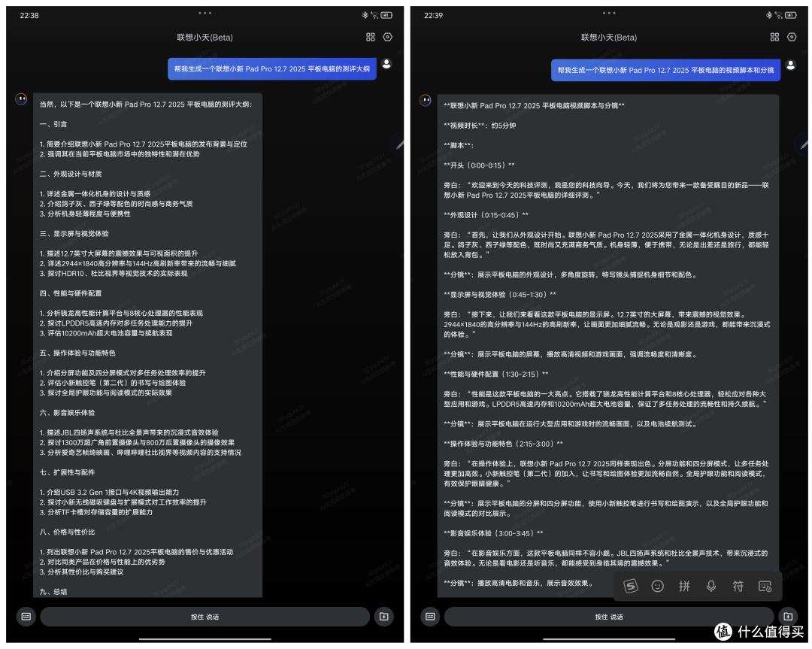Select the heading 五、操作体验与功能特色
The height and width of the screenshot is (649, 812).
tap(77, 353)
